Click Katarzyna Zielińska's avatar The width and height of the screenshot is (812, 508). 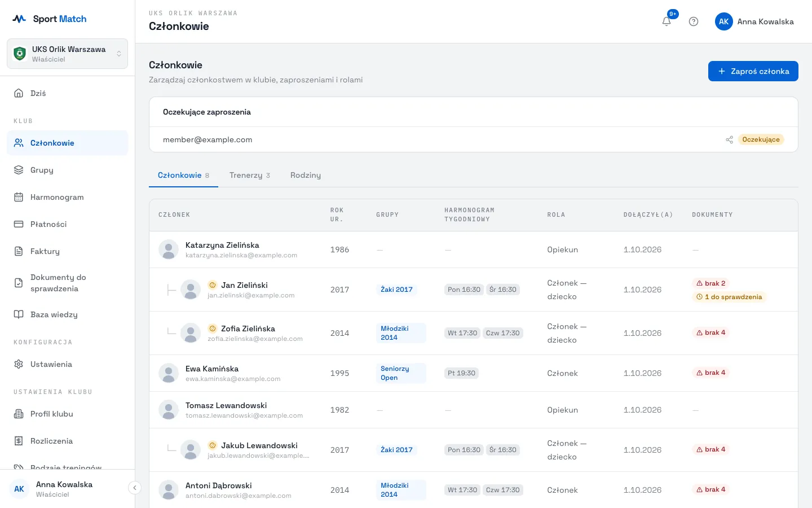click(169, 249)
